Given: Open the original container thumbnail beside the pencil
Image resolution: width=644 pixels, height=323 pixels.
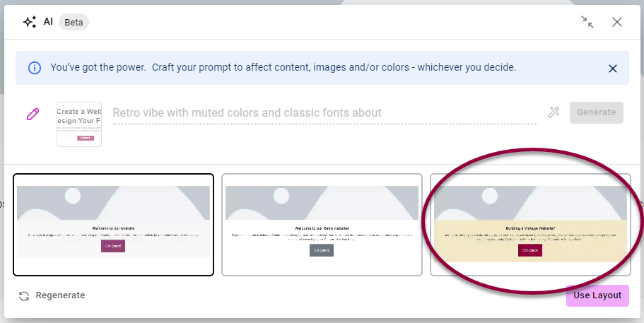Looking at the screenshot, I should [79, 124].
